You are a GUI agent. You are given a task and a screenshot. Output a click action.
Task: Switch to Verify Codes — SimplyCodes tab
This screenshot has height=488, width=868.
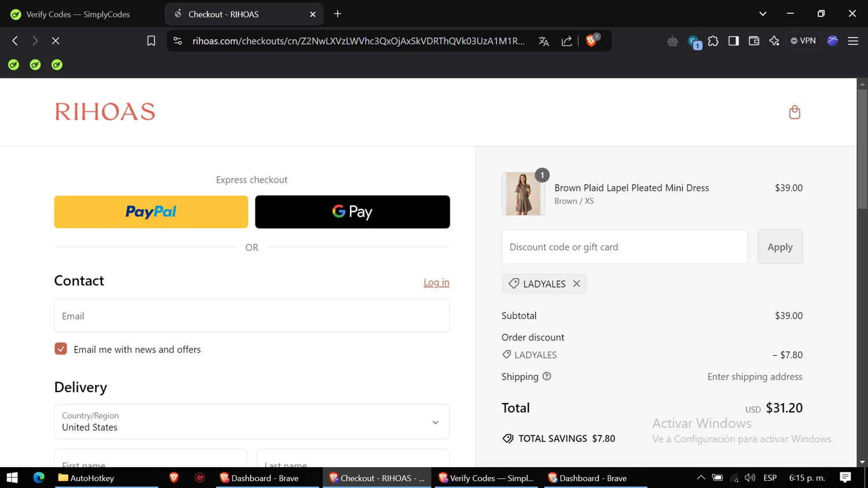[79, 14]
